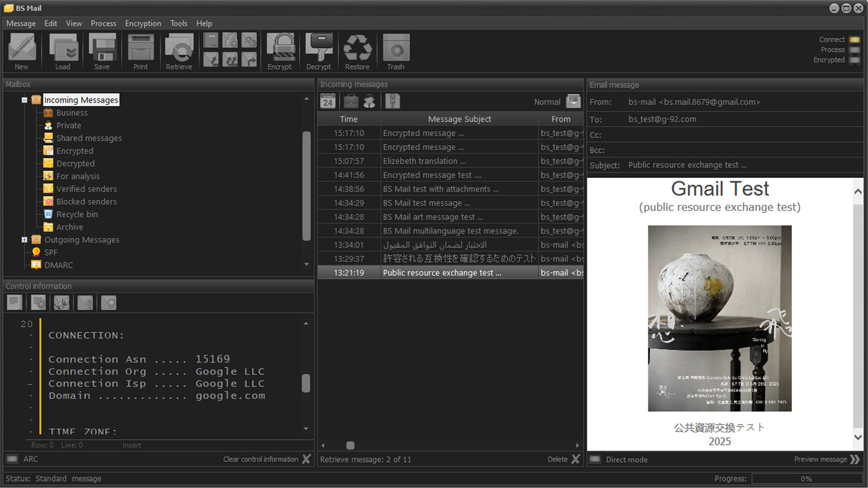Click the zipped archive icon above message list
Image resolution: width=868 pixels, height=488 pixels.
point(392,101)
